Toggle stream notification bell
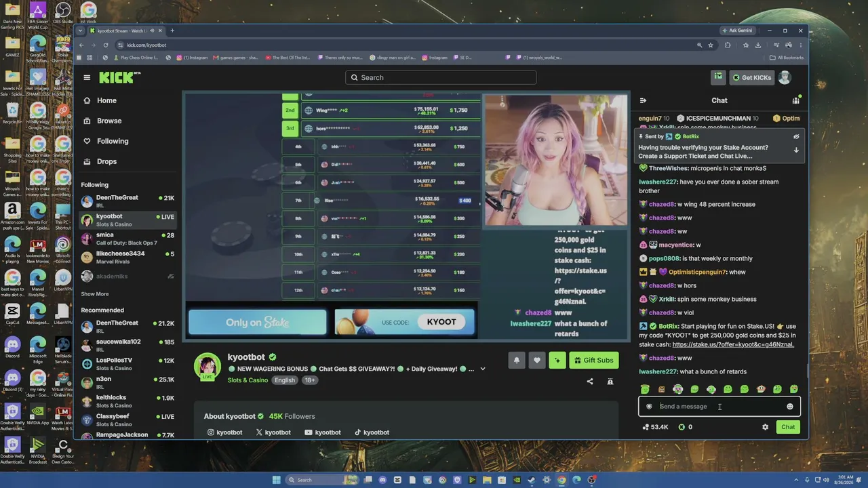Viewport: 868px width, 488px height. point(516,361)
